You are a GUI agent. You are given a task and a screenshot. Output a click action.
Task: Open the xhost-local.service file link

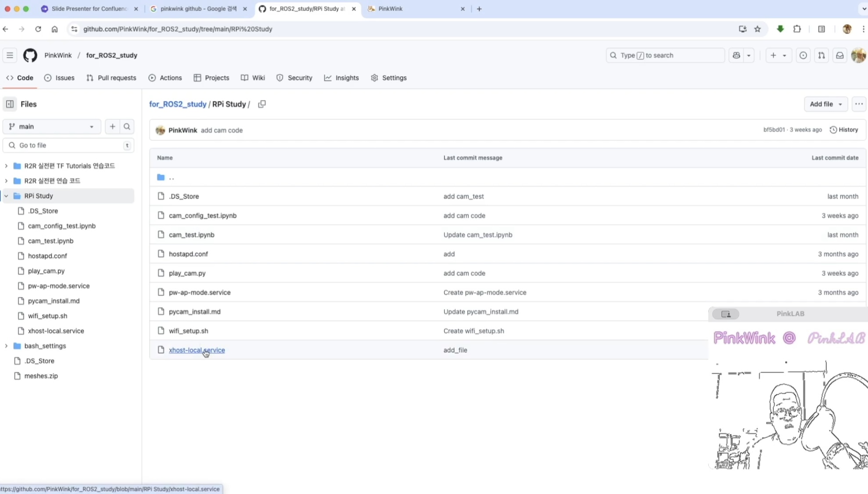click(197, 350)
